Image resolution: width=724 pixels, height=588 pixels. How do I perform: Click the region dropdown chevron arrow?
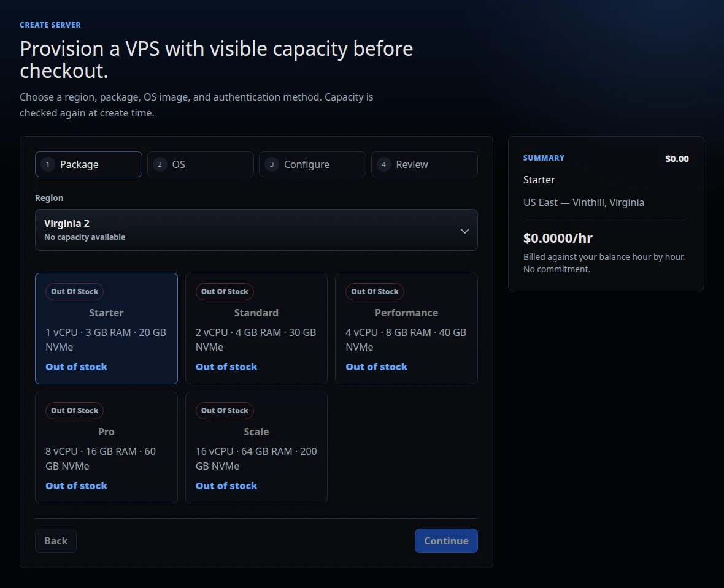point(464,231)
